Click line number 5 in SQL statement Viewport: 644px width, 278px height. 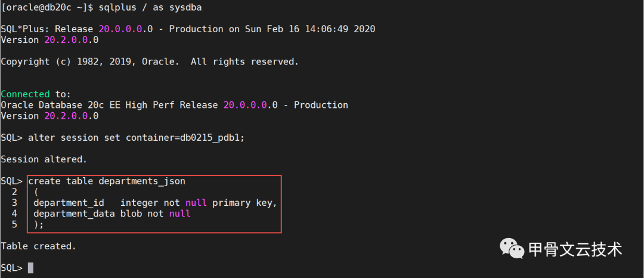pyautogui.click(x=14, y=224)
